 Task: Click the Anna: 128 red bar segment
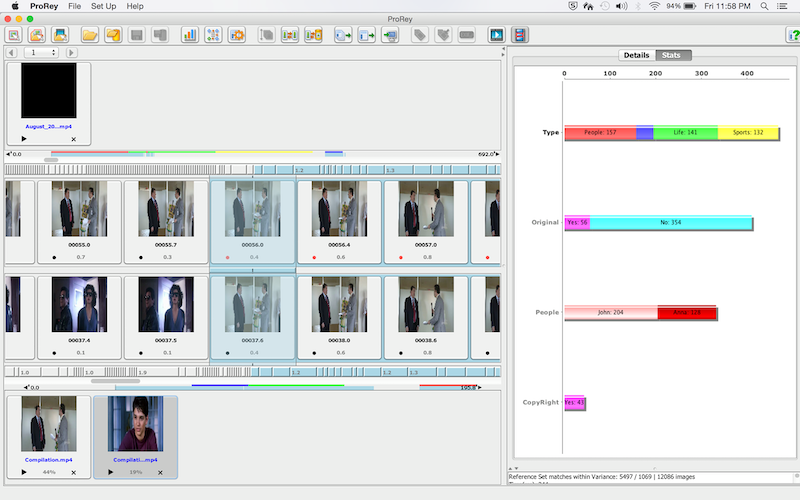point(687,313)
